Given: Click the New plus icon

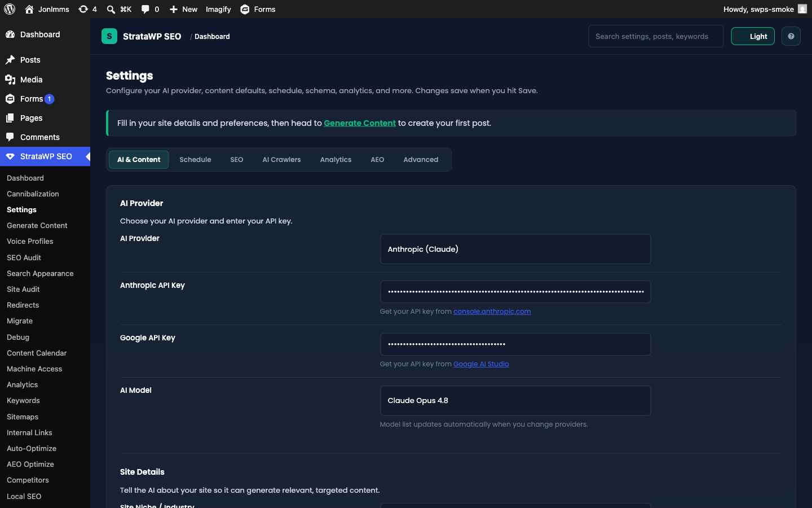Looking at the screenshot, I should pos(174,9).
